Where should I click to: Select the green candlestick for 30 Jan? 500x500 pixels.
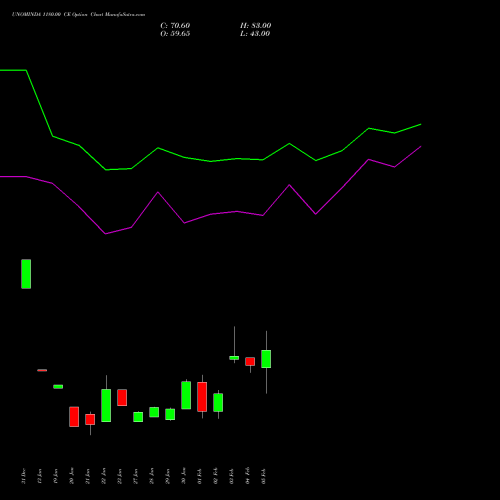pos(186,395)
